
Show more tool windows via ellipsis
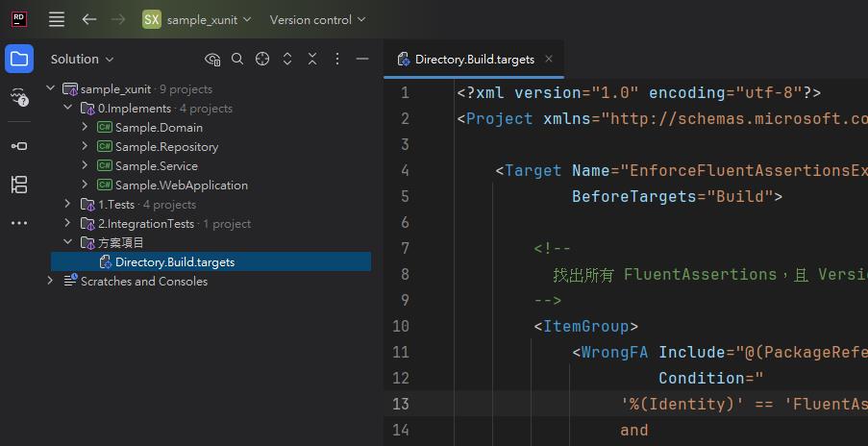(19, 223)
